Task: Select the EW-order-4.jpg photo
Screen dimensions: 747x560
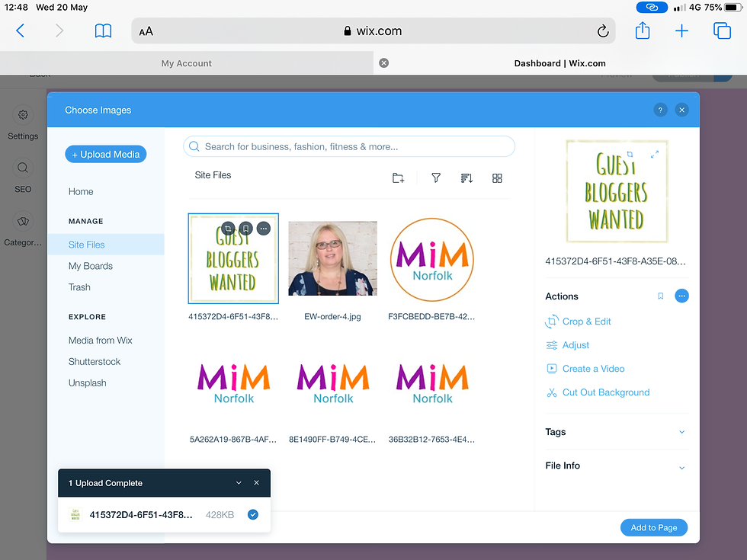Action: tap(332, 258)
